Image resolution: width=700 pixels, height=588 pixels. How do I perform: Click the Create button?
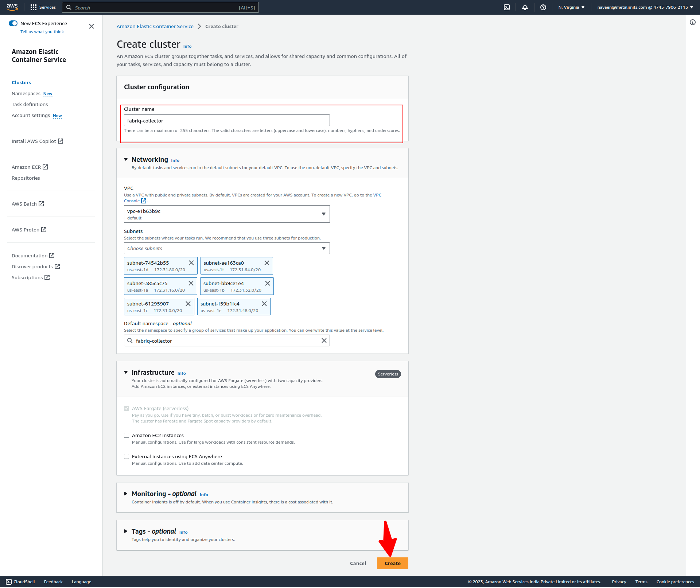pos(393,563)
